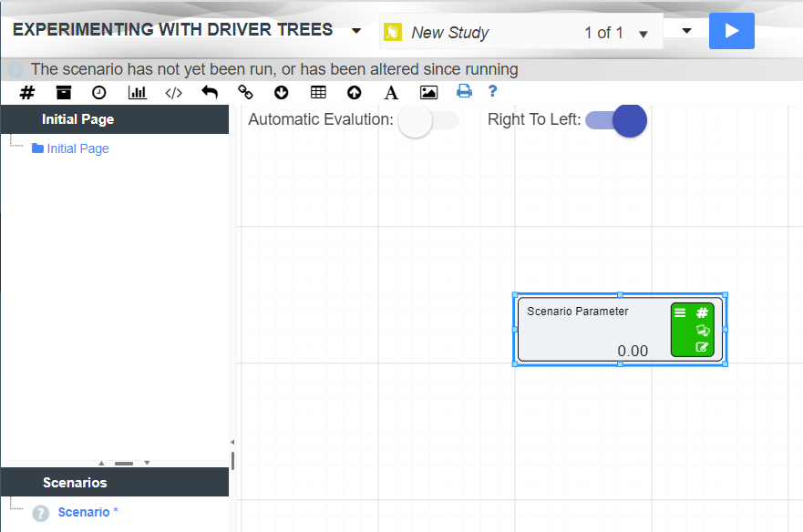Click the Scenarios panel header
The width and height of the screenshot is (803, 532).
click(75, 483)
